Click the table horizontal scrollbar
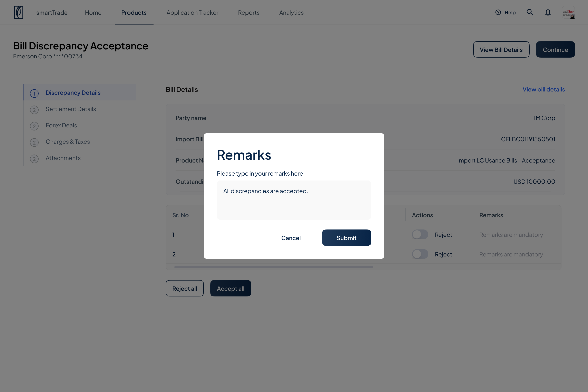The width and height of the screenshot is (588, 392). point(273,267)
